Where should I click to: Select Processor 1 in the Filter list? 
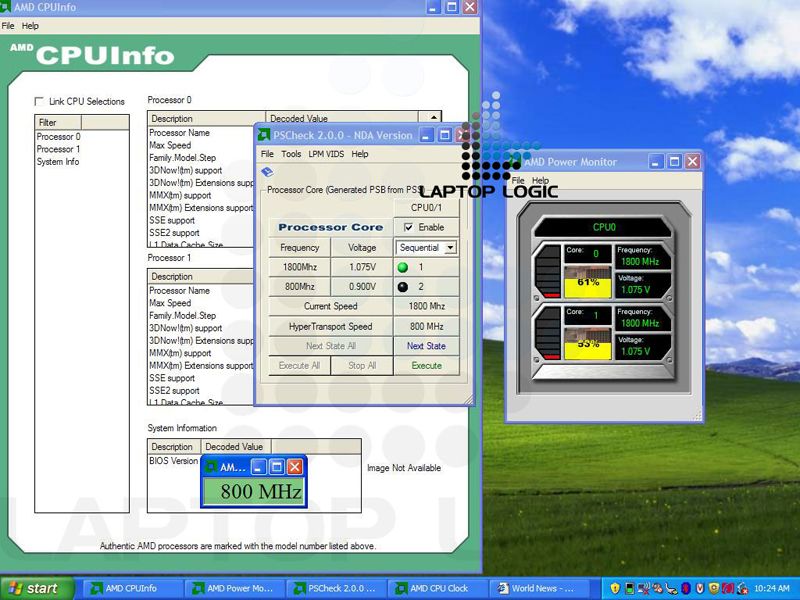click(58, 149)
